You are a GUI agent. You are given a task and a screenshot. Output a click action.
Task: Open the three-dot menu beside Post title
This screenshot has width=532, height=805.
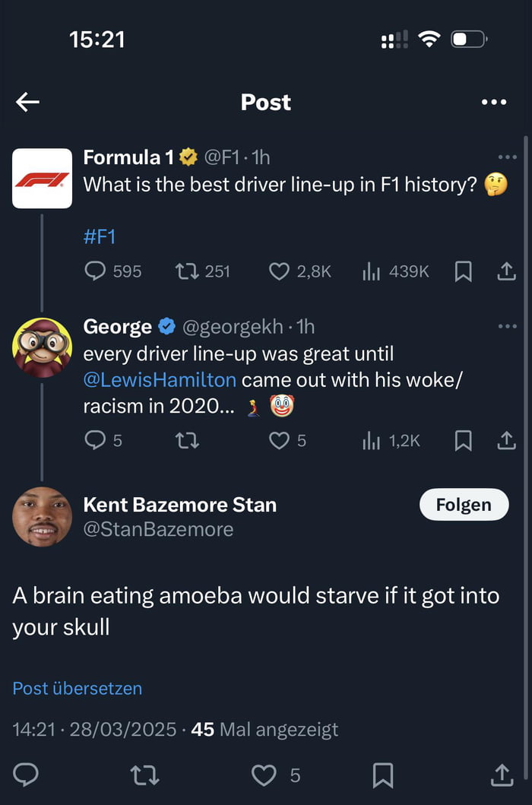[494, 102]
